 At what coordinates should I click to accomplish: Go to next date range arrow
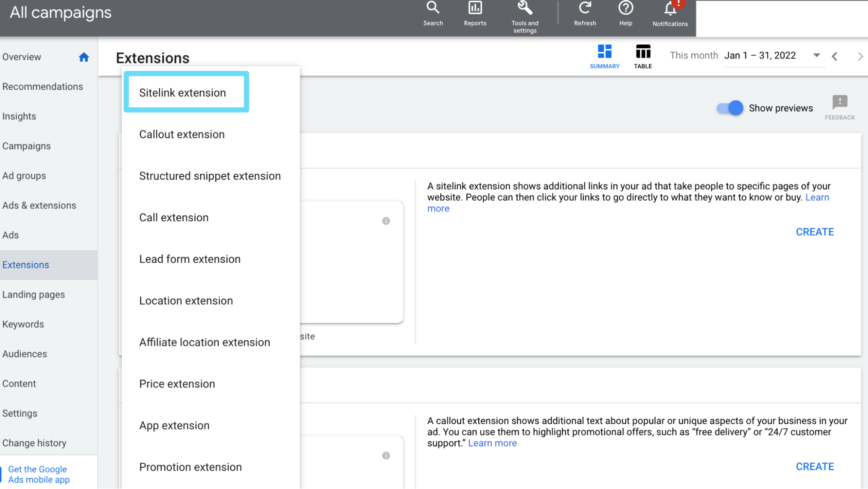click(860, 56)
